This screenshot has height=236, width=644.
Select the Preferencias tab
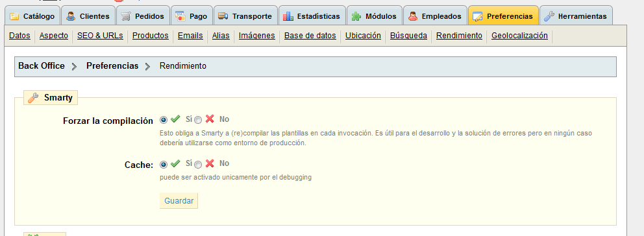pyautogui.click(x=504, y=16)
